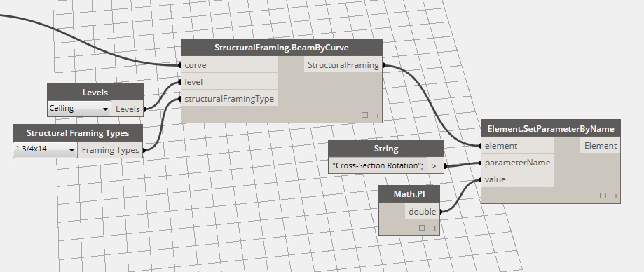Image resolution: width=644 pixels, height=272 pixels.
Task: Click lacing indicator on Math.PI node
Action: click(434, 229)
